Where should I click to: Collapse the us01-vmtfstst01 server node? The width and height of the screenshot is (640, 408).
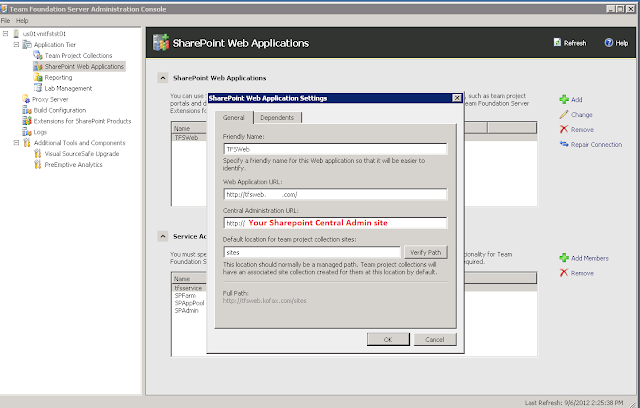coord(6,33)
